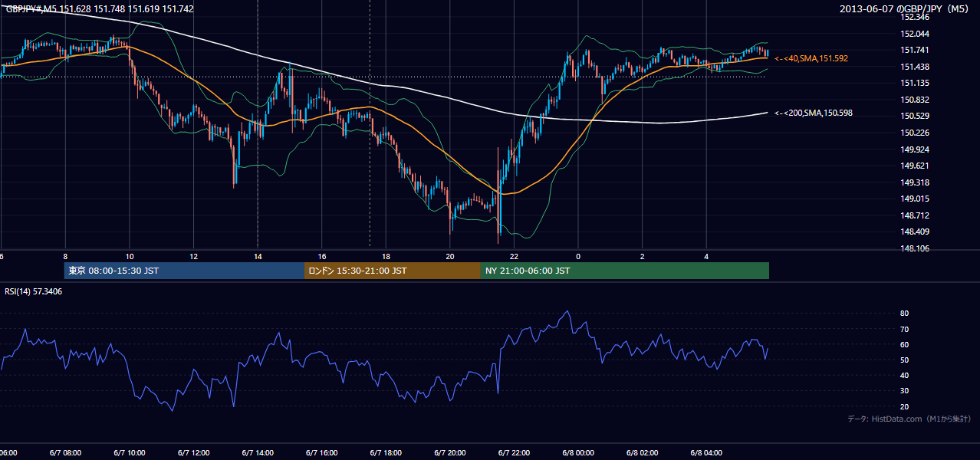The height and width of the screenshot is (460, 980).
Task: Click the 200 SMA 150.598 label
Action: point(814,113)
